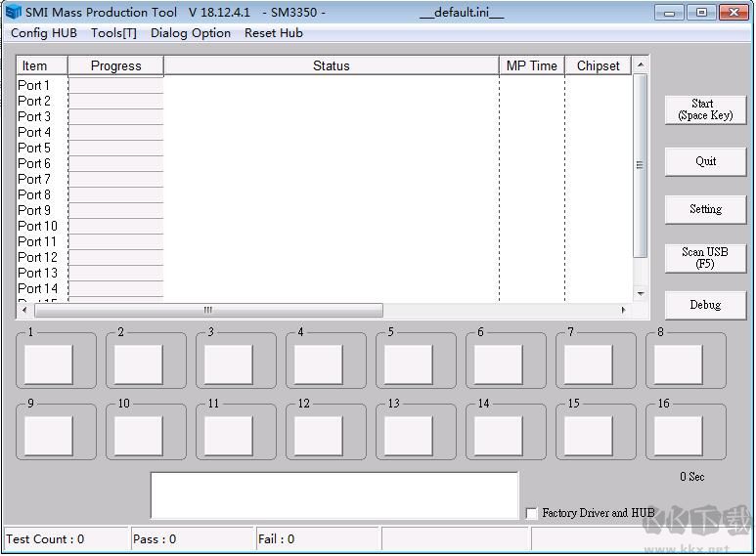Select the Port 4 row
Viewport: 756px width, 556px height.
coord(324,133)
